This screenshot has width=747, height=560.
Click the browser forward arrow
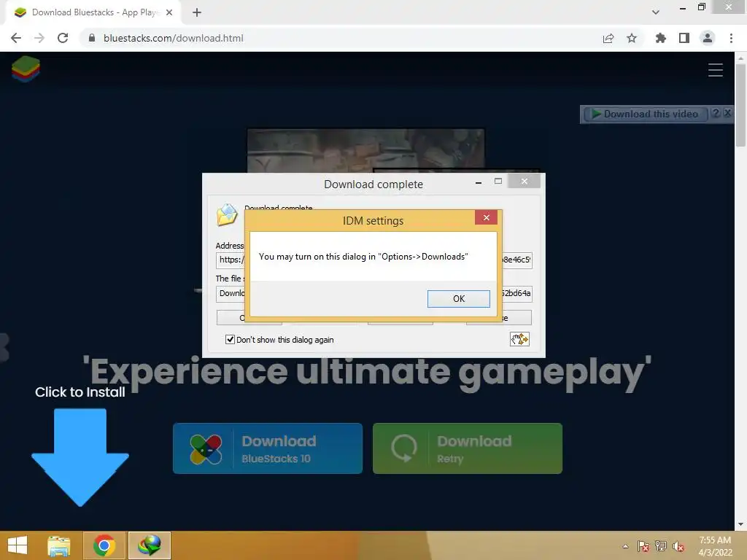pos(39,38)
